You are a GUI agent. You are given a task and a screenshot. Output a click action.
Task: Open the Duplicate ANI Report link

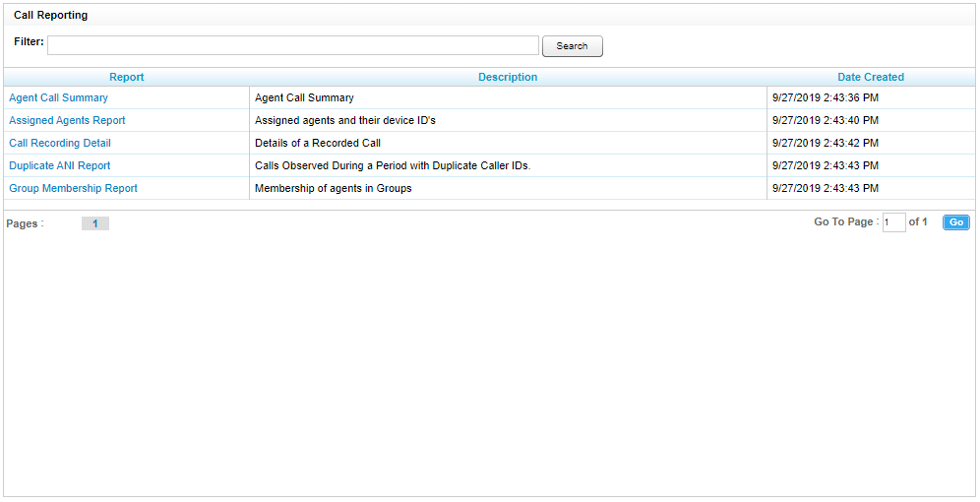point(59,166)
